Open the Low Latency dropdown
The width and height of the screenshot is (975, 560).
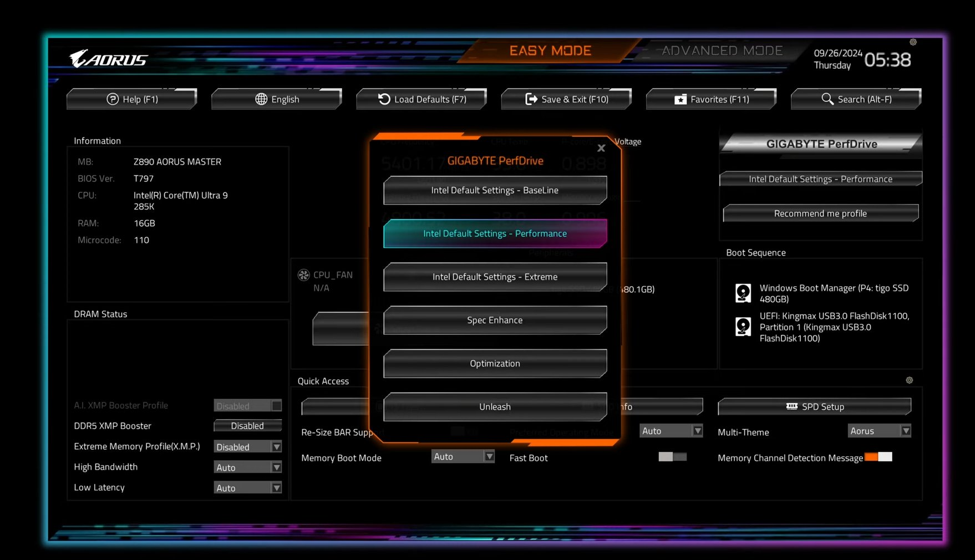click(x=247, y=488)
